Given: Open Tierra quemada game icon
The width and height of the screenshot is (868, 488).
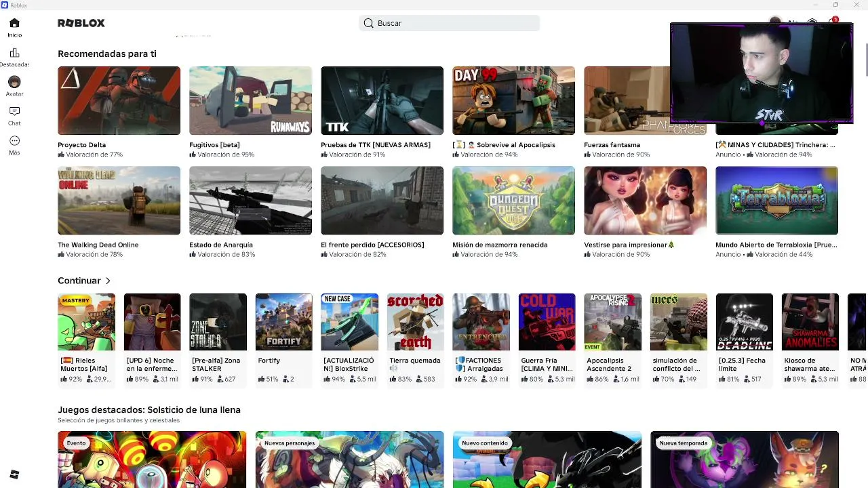Looking at the screenshot, I should click(415, 322).
